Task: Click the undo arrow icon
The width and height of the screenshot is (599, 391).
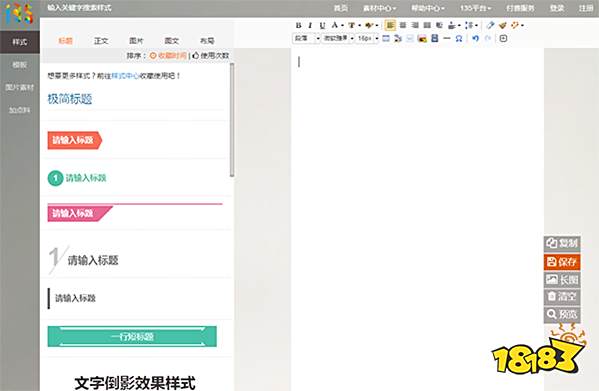Action: [475, 38]
